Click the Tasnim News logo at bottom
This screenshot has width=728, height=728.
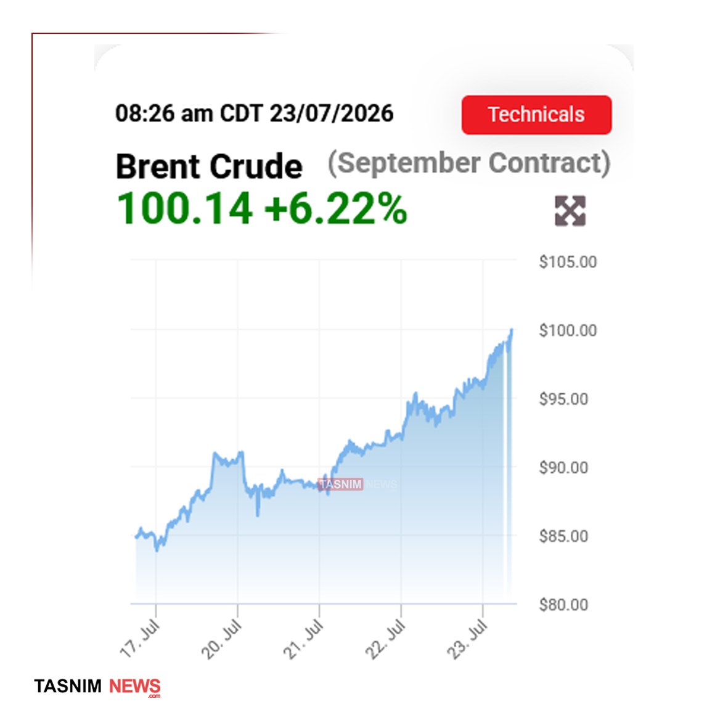[97, 687]
